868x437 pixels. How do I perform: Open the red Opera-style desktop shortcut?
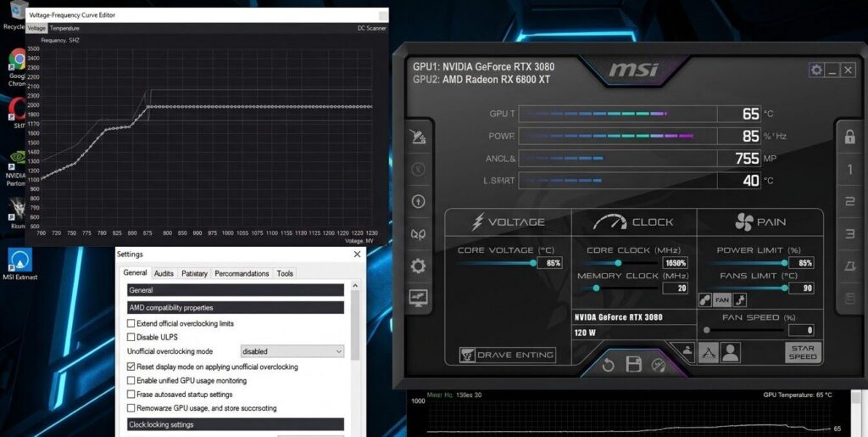click(19, 112)
